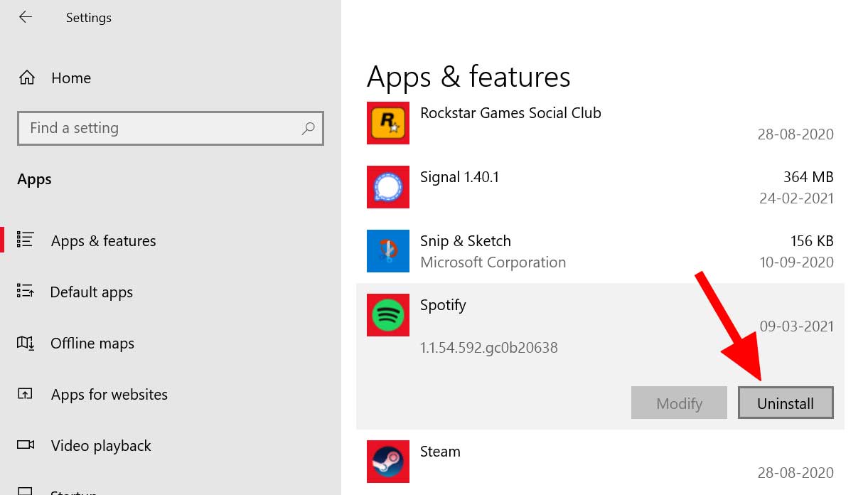Viewport: 868px width, 495px height.
Task: Click the Apps & features list icon
Action: click(x=25, y=240)
